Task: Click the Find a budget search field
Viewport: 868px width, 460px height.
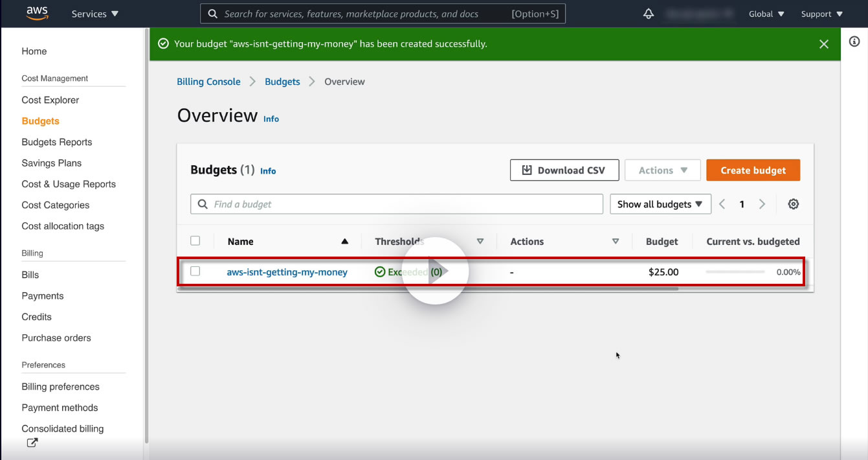Action: coord(396,204)
